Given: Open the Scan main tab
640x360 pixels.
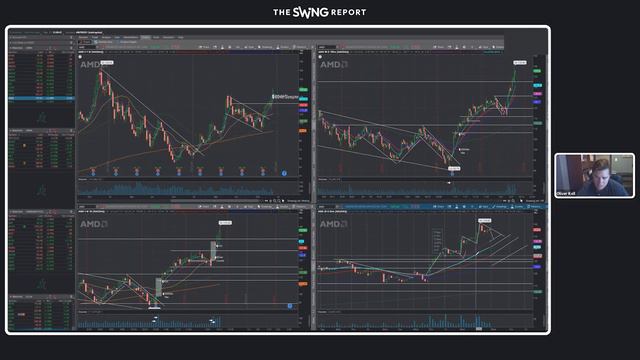Looking at the screenshot, I should tap(117, 37).
